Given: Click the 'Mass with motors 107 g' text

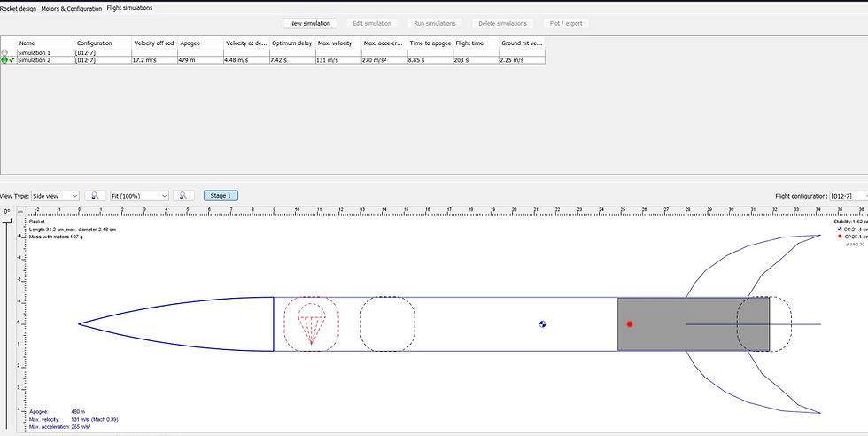Looking at the screenshot, I should point(56,237).
